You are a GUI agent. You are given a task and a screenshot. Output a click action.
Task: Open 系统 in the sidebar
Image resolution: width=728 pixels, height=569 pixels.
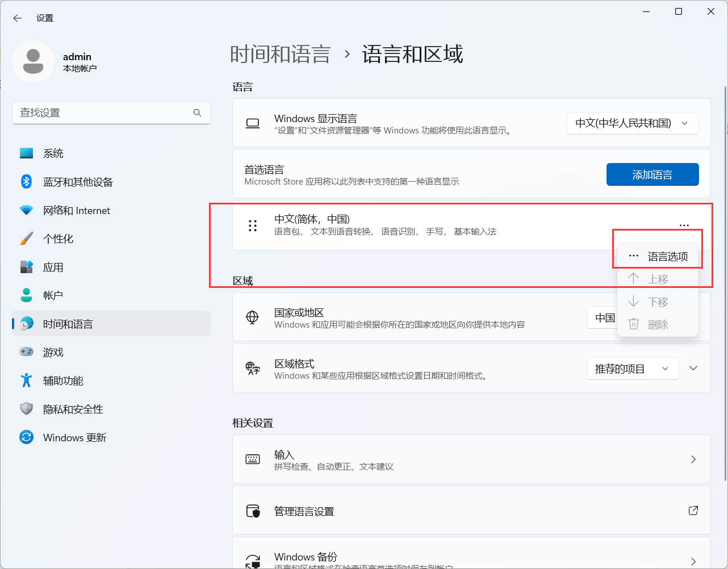point(111,153)
